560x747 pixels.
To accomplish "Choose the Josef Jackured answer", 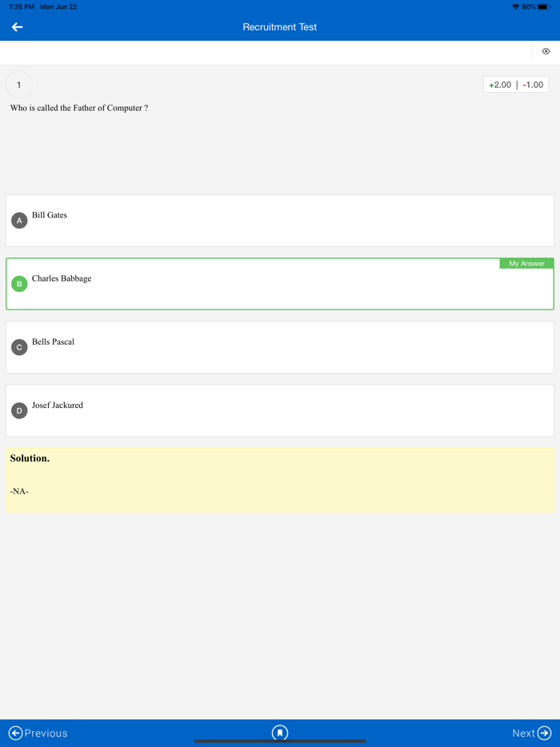I will coord(58,405).
